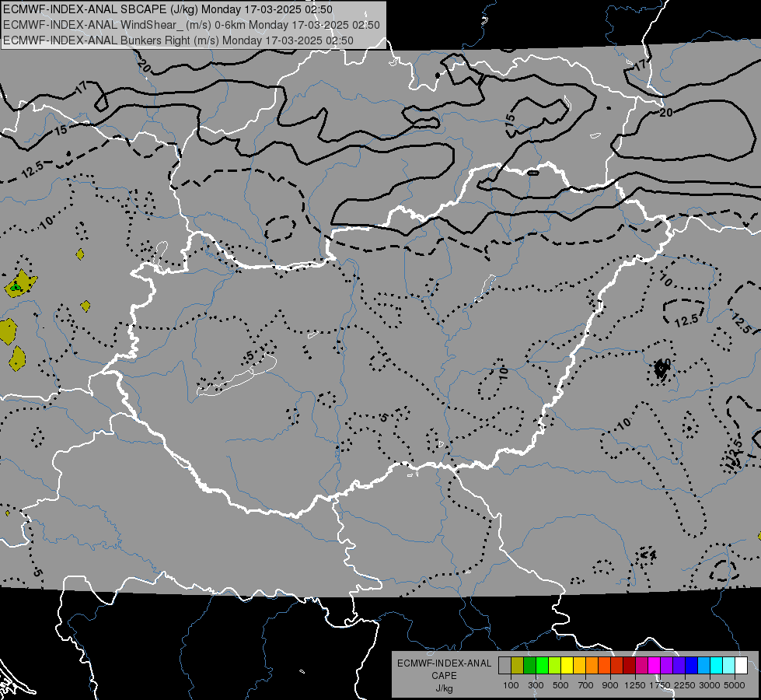Screen dimensions: 761x700
Task: Click the legend value 700
Action: 586,685
